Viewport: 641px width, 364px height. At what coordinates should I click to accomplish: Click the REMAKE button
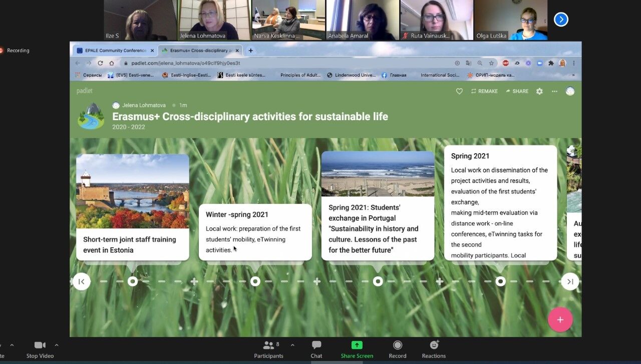click(x=484, y=91)
